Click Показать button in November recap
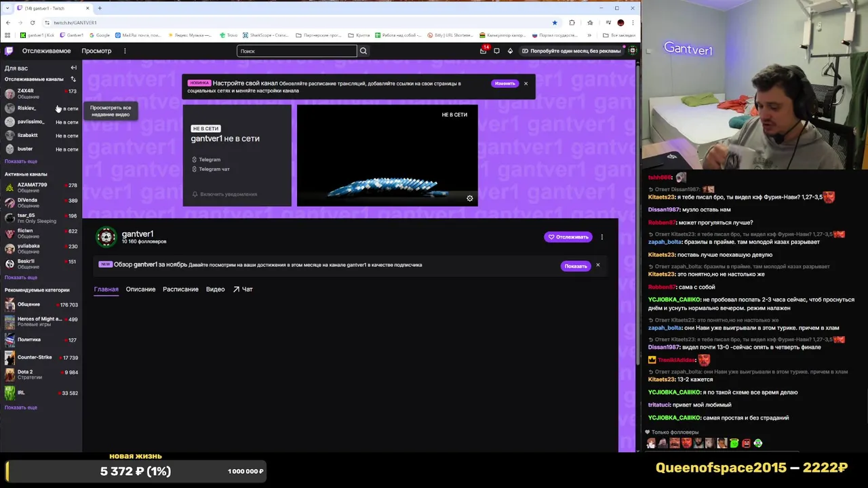 [575, 266]
